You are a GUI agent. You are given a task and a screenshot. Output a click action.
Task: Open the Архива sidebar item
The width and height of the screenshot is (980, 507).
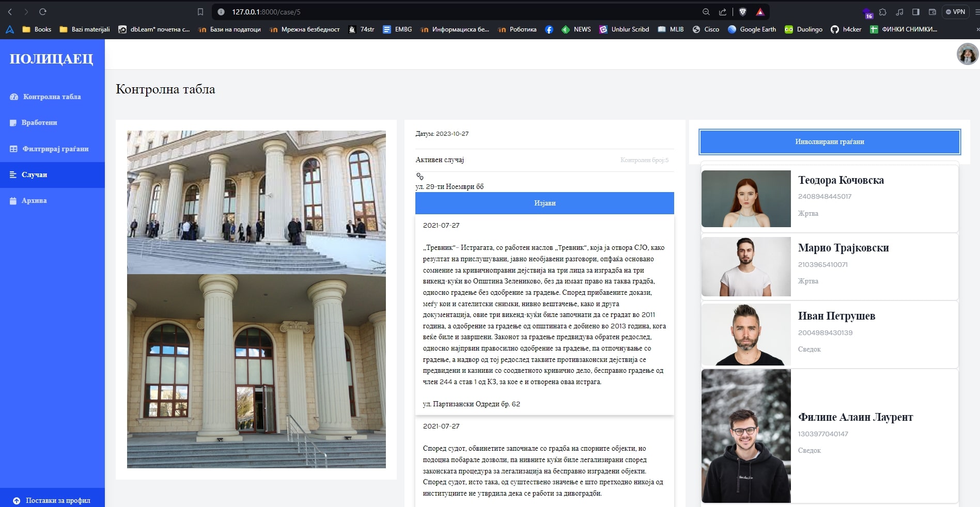tap(34, 200)
